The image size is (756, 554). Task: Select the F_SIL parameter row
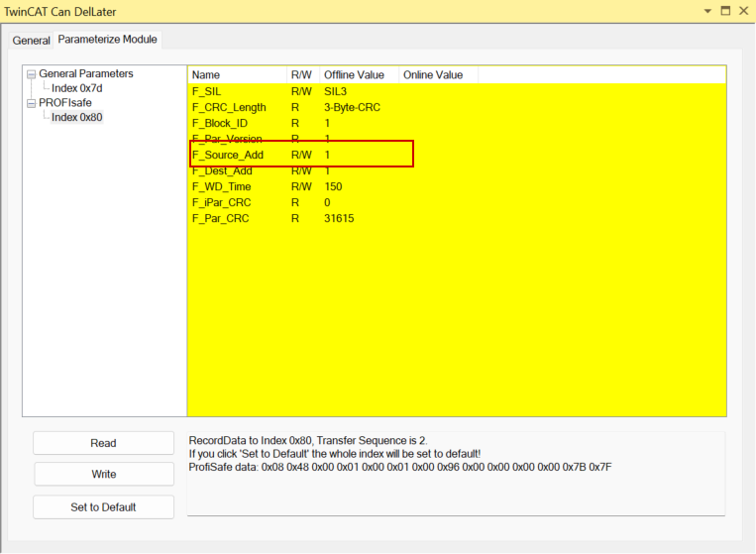(457, 91)
